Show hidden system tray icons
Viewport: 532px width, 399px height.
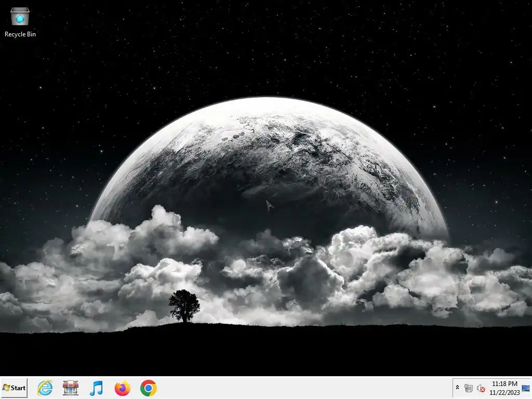click(x=457, y=387)
